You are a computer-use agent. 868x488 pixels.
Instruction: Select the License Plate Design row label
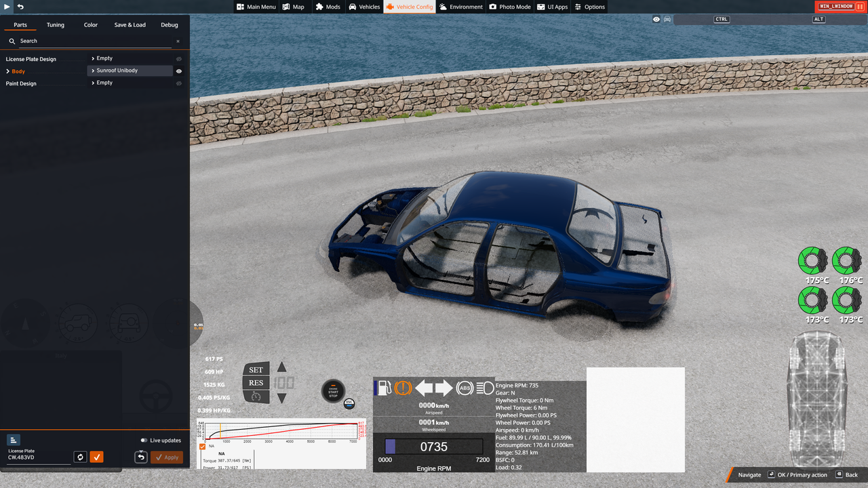click(x=31, y=59)
